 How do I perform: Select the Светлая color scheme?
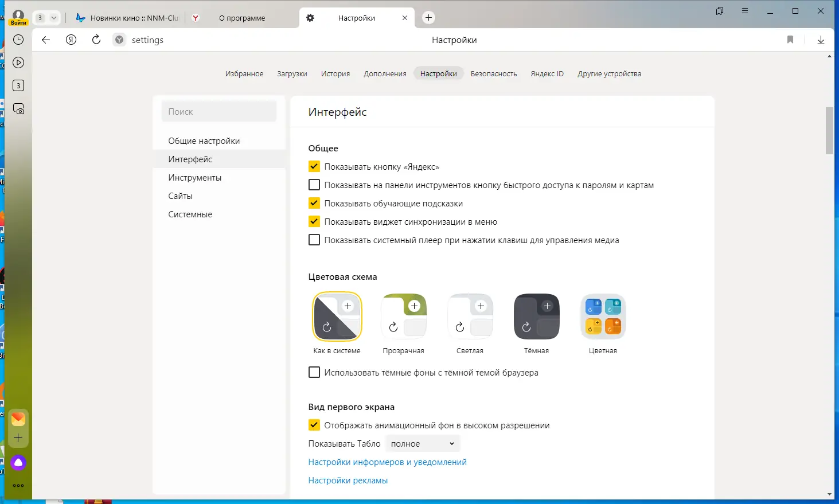click(x=470, y=317)
